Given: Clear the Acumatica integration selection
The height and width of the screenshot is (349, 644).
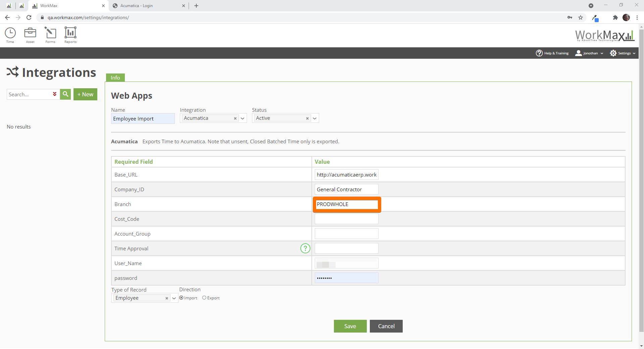Looking at the screenshot, I should 235,118.
